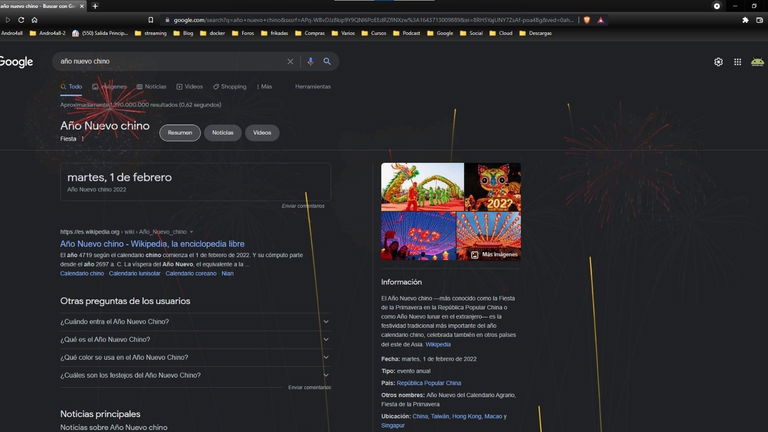Screen dimensions: 768x432
Task: Open the Calendario lunisolar sitelink
Action: [x=135, y=273]
